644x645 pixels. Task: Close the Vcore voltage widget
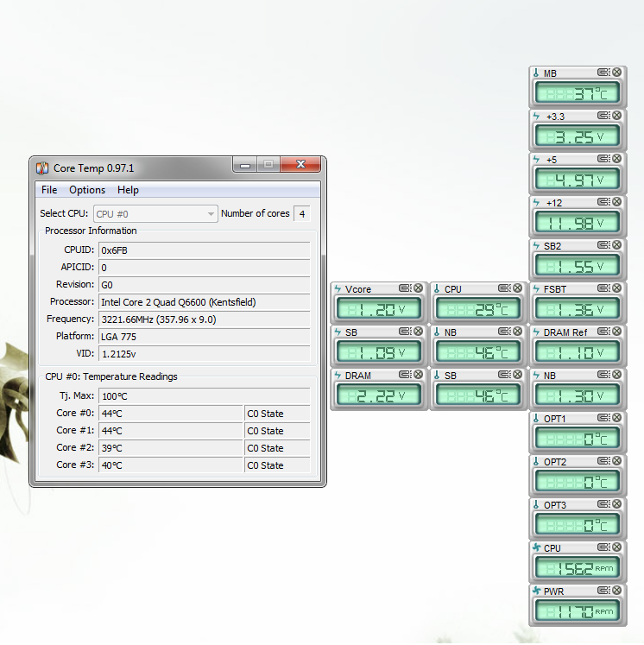tap(418, 288)
